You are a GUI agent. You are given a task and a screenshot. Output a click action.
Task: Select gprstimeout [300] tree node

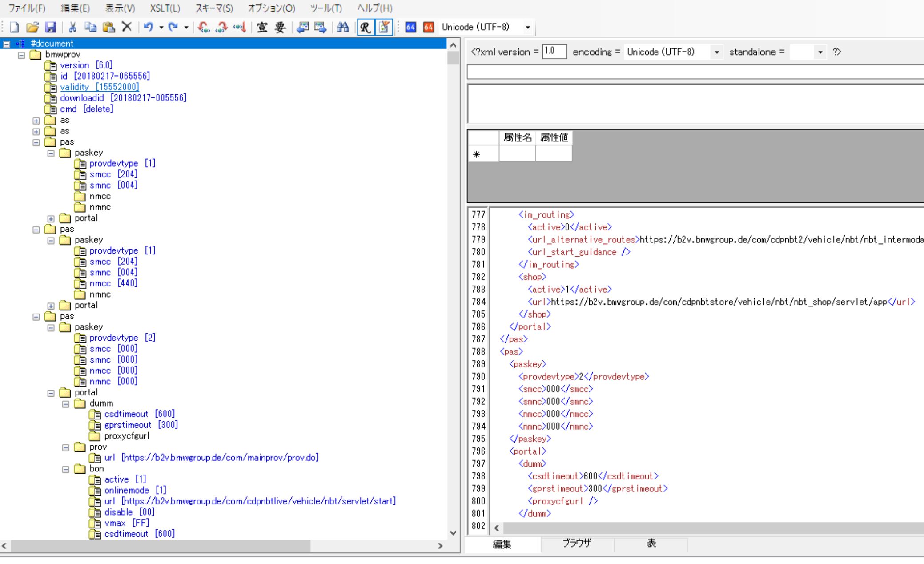pos(141,425)
